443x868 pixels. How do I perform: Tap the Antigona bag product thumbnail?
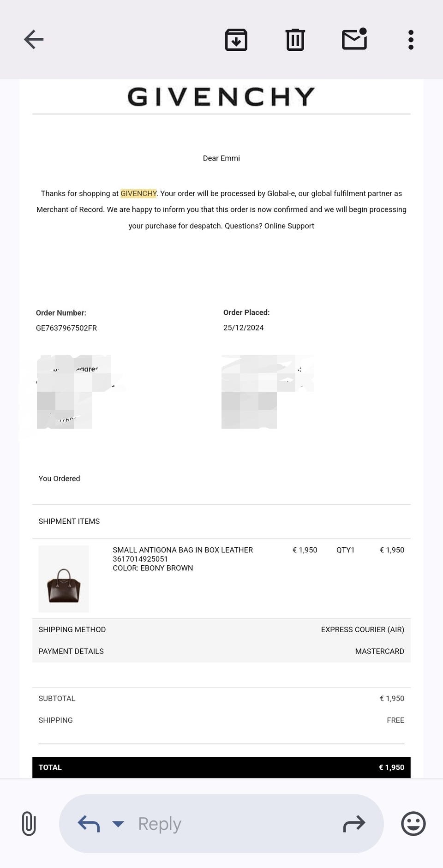pyautogui.click(x=64, y=579)
